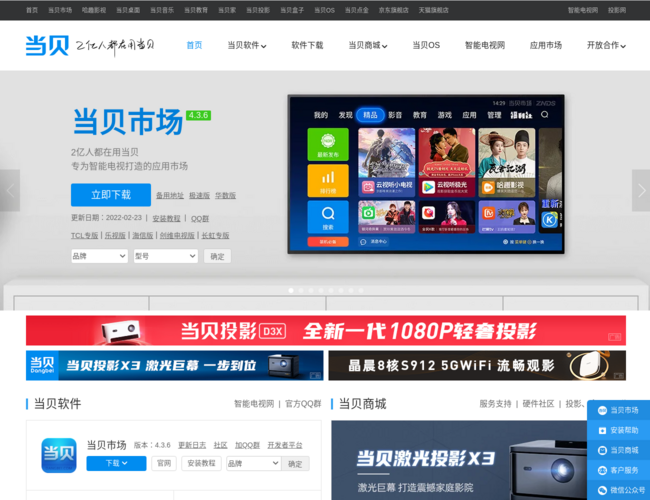The width and height of the screenshot is (650, 500).
Task: Select the 应用市场 navigation tab
Action: [545, 45]
